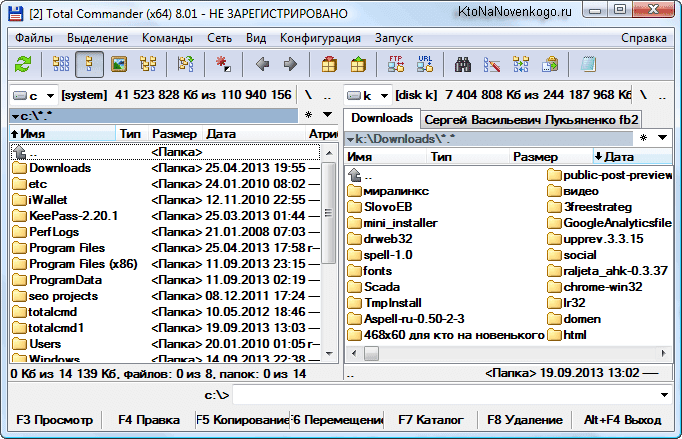Switch to Сергей Васильевич Лукьяненко fb2 tab

[531, 120]
